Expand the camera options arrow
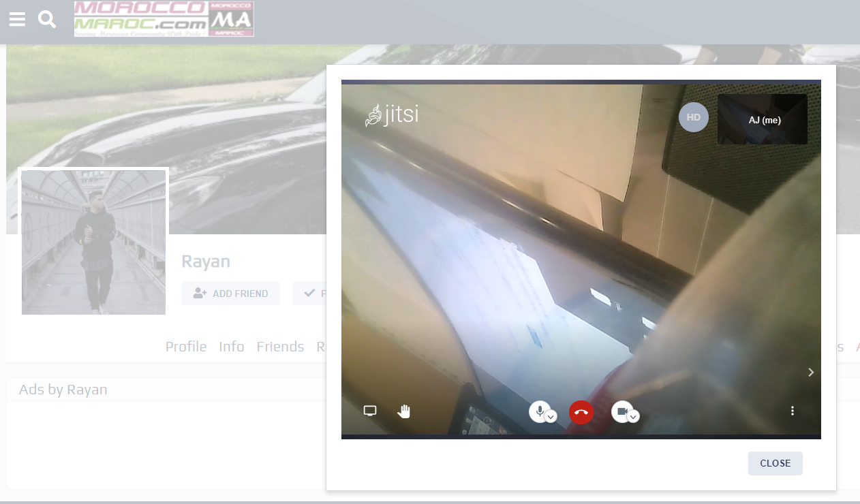Screen dimensions: 860x504 [x=633, y=417]
